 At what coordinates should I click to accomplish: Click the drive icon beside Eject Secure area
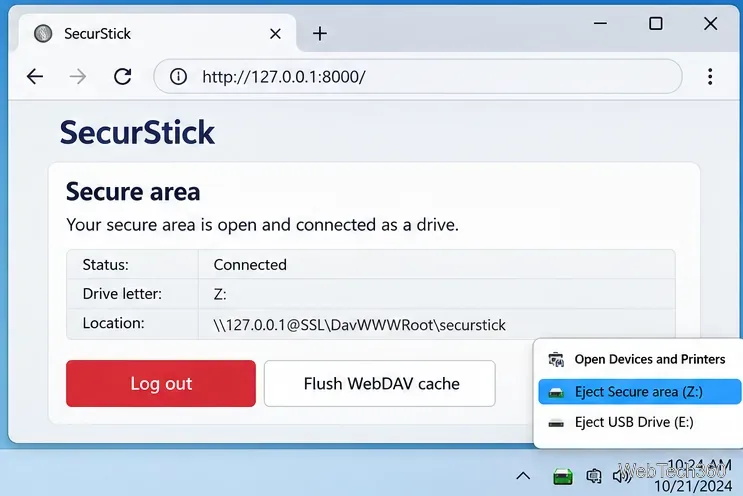pyautogui.click(x=556, y=392)
